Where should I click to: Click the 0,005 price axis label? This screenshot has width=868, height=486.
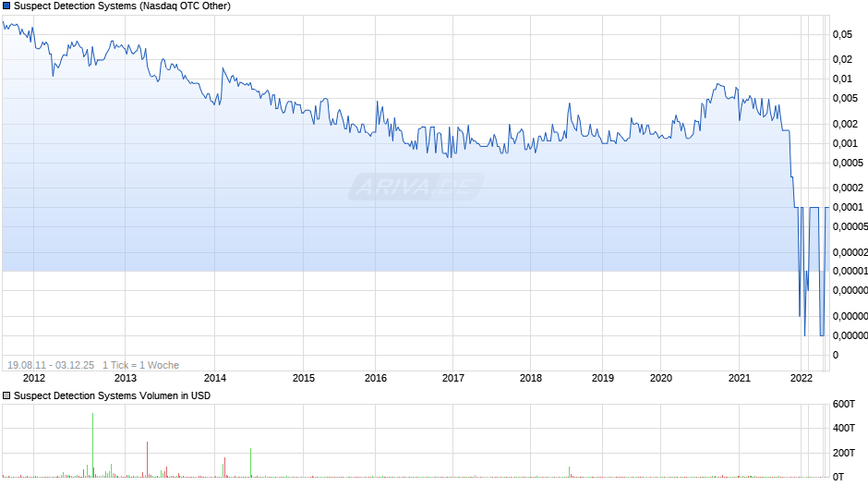(x=845, y=98)
